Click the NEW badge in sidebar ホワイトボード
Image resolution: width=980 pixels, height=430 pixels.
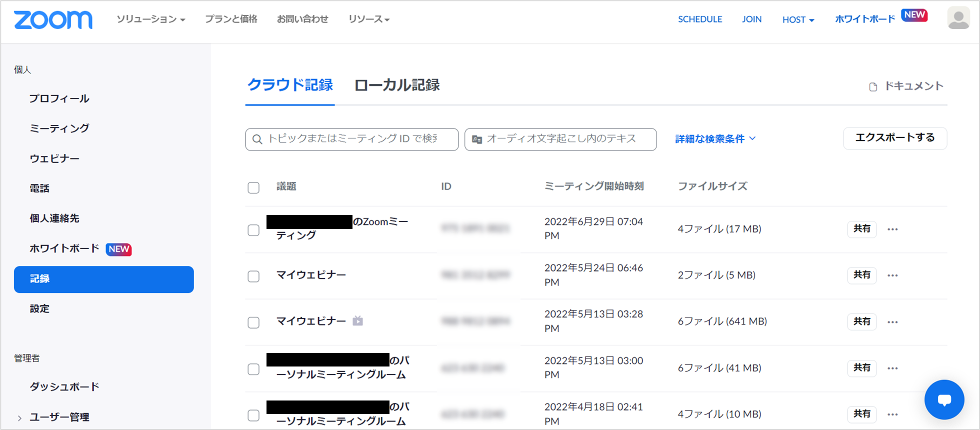tap(118, 249)
